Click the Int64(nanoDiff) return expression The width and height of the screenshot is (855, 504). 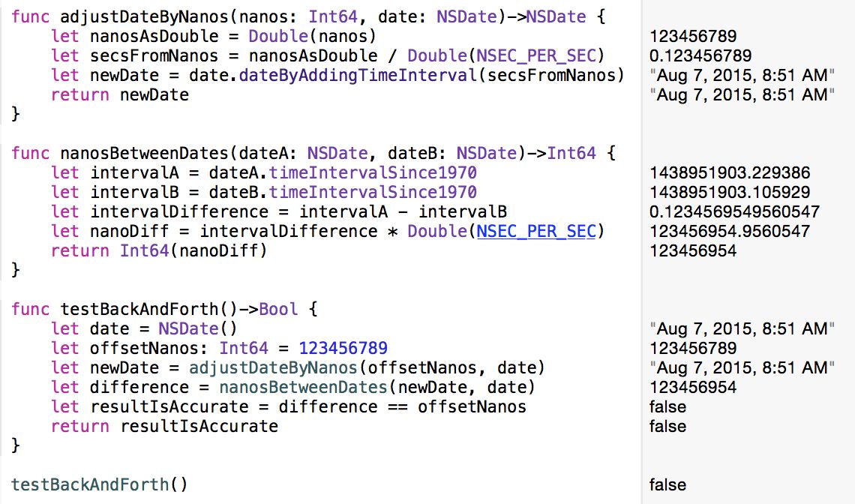click(x=193, y=251)
